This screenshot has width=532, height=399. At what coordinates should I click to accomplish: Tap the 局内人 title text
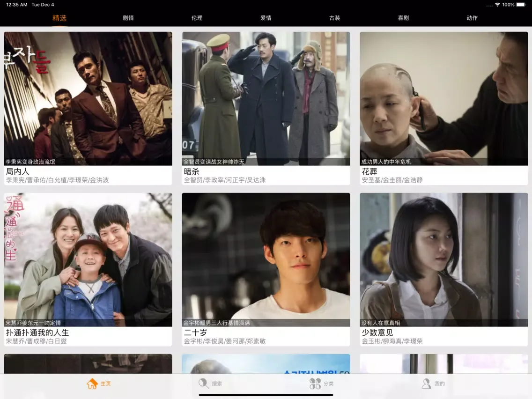(x=18, y=172)
